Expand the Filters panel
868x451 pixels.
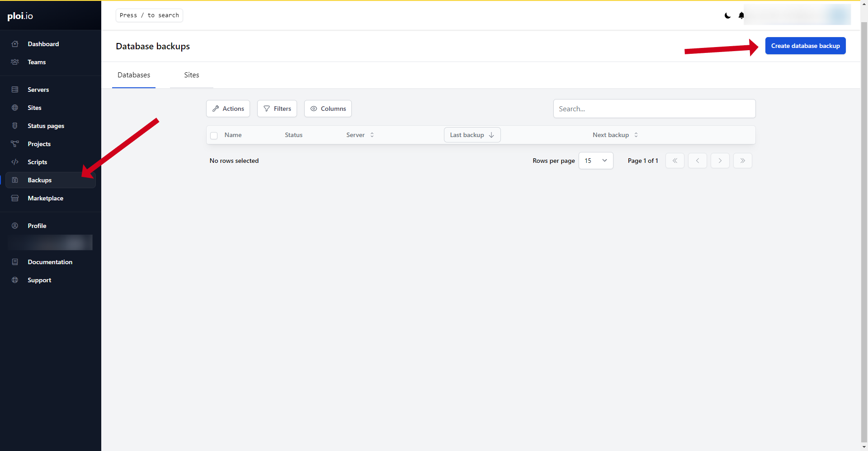[277, 109]
